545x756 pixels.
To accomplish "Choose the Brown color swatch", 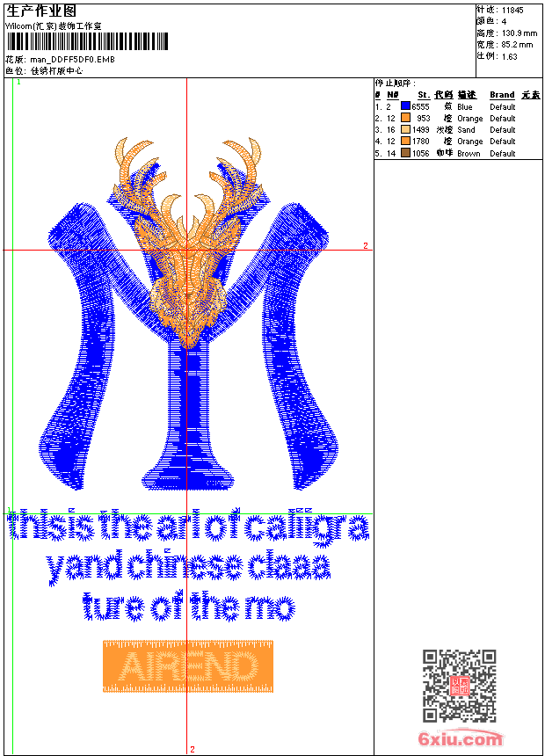I will tap(405, 153).
